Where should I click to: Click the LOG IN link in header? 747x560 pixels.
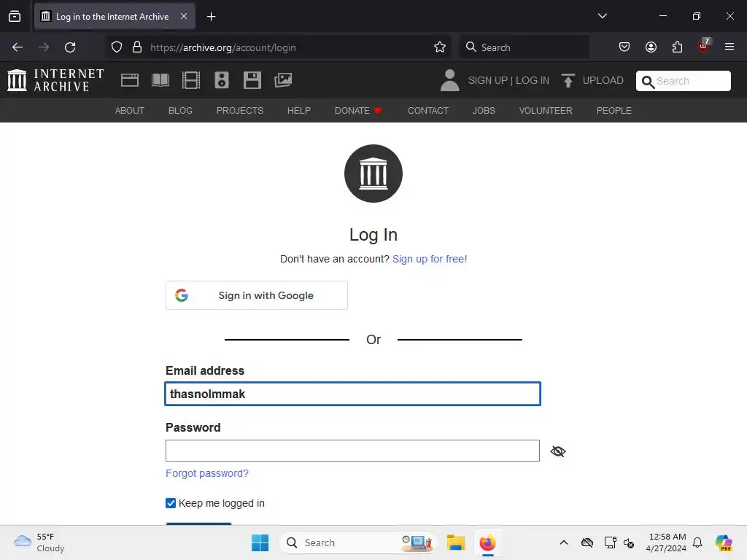[532, 80]
